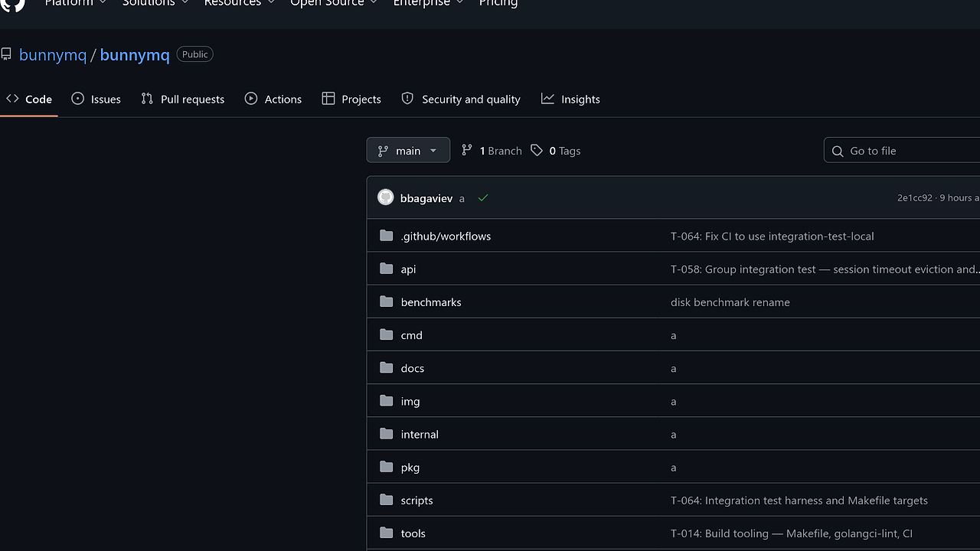Open commit 'T-058: Group integration test' message

(x=825, y=269)
